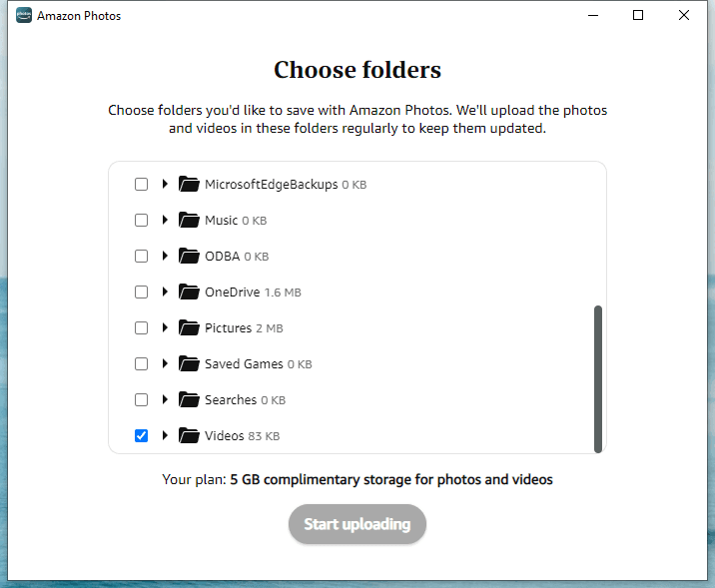Click the Searches folder icon
Viewport: 715px width, 588px height.
[190, 399]
